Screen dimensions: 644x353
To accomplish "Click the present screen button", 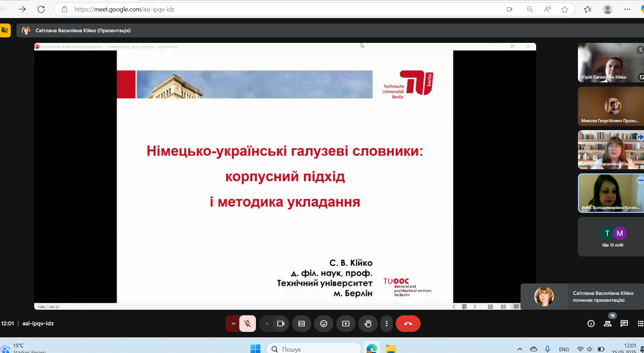I will (x=346, y=324).
